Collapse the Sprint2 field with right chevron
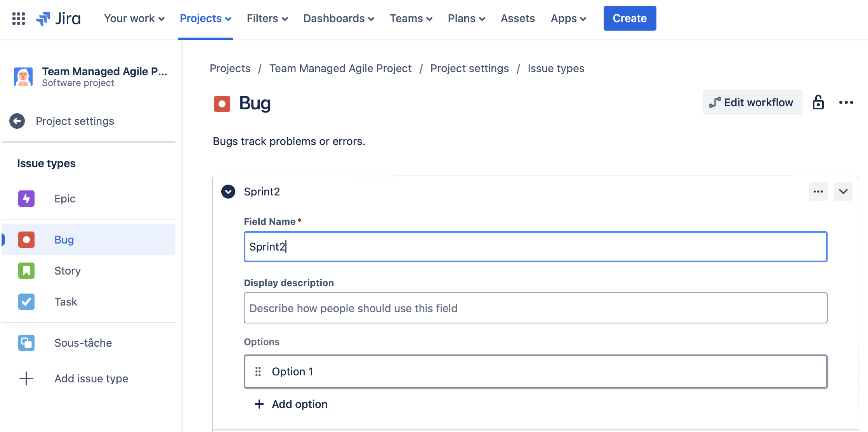This screenshot has width=868, height=432. click(843, 192)
